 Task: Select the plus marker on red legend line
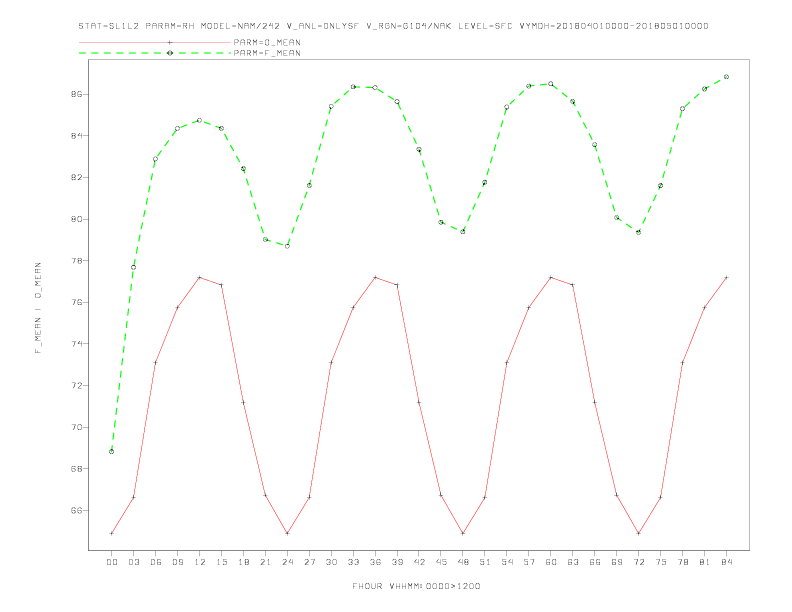[x=170, y=42]
